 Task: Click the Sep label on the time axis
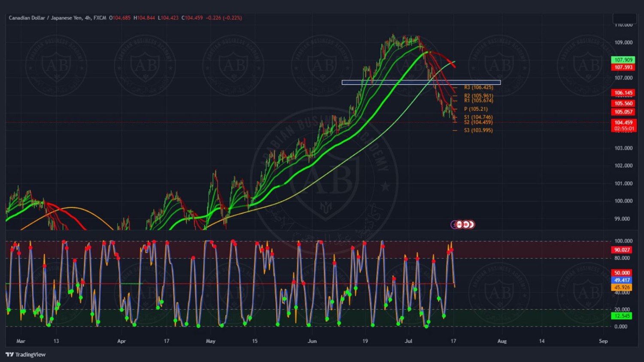[603, 341]
